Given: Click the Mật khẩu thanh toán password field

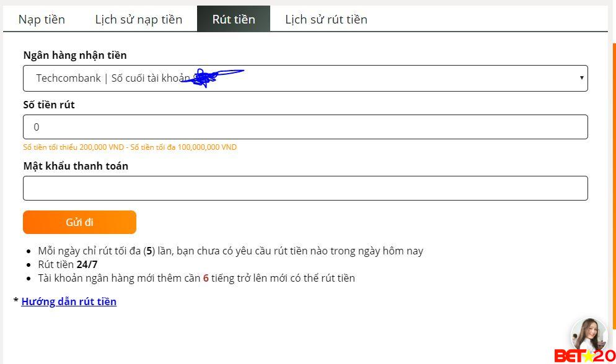Looking at the screenshot, I should click(305, 188).
